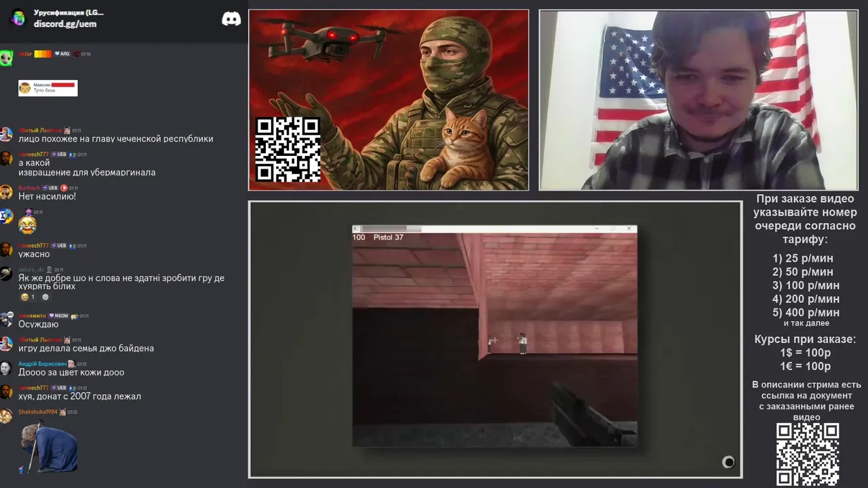Screen dimensions: 868x488
Task: Click the '100' health value in game
Action: click(359, 237)
